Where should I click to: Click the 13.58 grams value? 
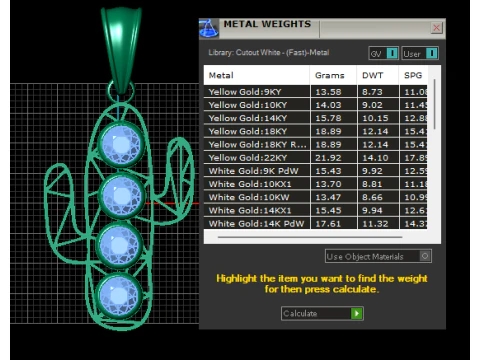(328, 92)
